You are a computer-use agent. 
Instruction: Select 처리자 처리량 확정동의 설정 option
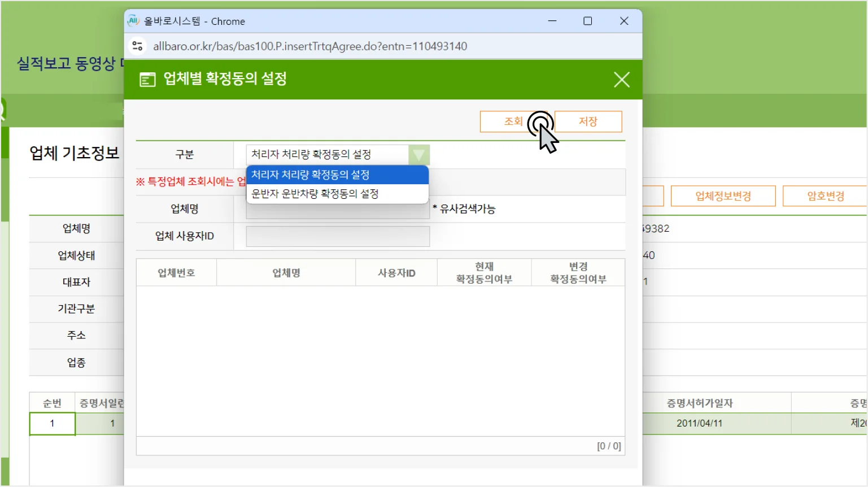(337, 175)
